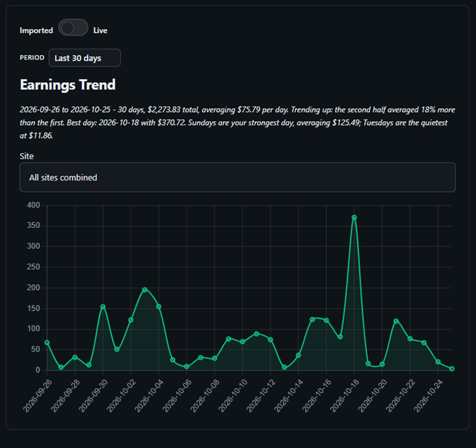The height and width of the screenshot is (448, 476).
Task: Click the earnings summary paragraph text
Action: click(x=238, y=122)
